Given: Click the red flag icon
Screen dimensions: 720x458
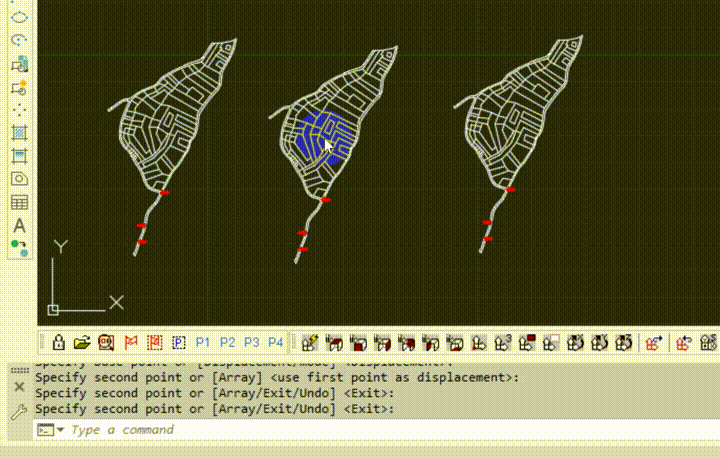Looking at the screenshot, I should [131, 342].
